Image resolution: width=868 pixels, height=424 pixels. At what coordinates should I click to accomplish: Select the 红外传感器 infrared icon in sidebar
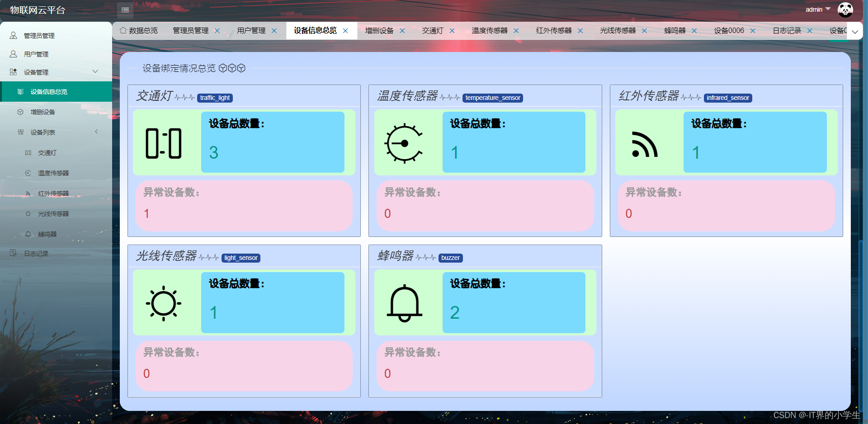(28, 193)
